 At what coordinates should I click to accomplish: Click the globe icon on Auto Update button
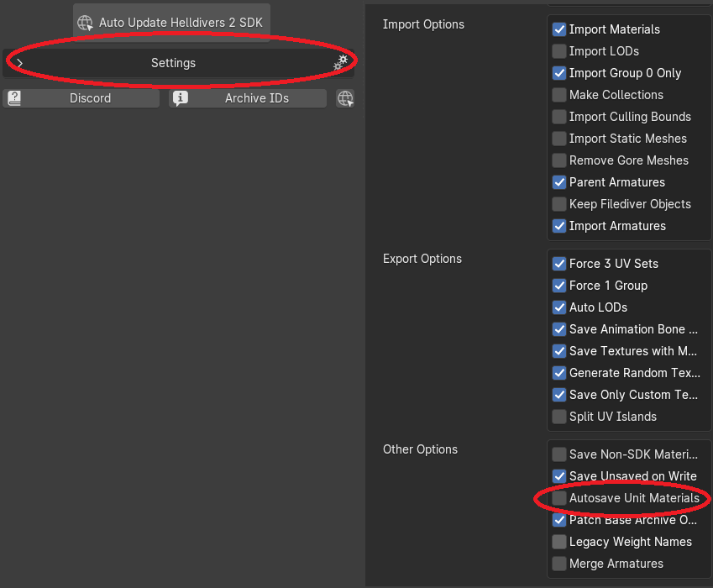coord(85,23)
